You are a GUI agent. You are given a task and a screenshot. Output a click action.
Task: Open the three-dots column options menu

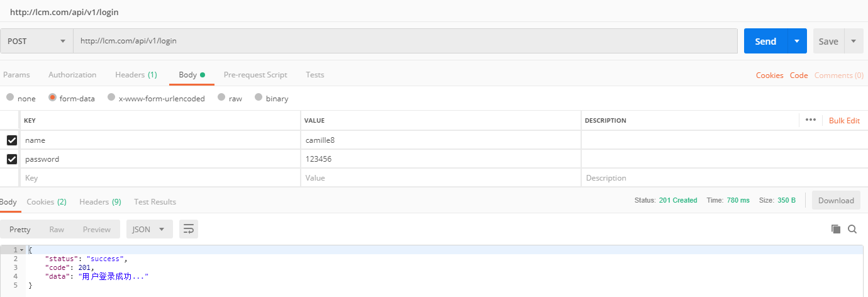(x=810, y=120)
